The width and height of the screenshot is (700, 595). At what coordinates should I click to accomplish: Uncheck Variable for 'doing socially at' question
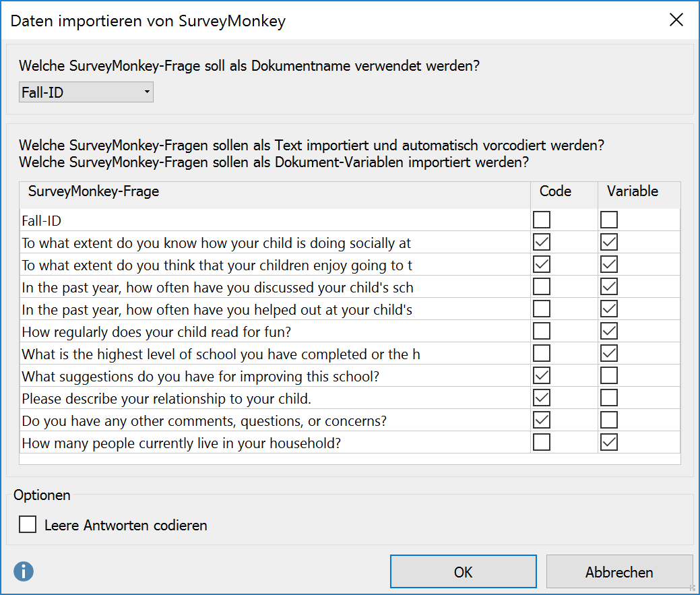click(x=609, y=243)
